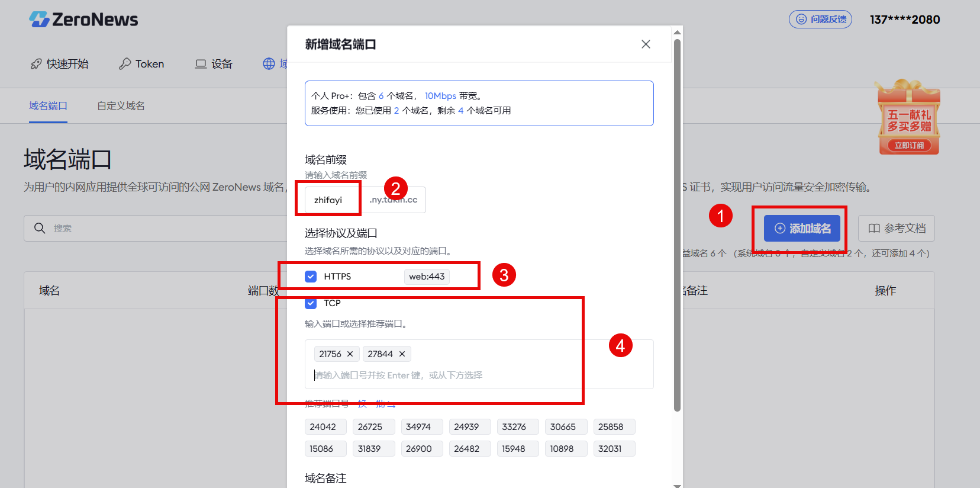Click scrollbar down arrow in dialog
Screen dimensions: 980x488
[x=677, y=485]
